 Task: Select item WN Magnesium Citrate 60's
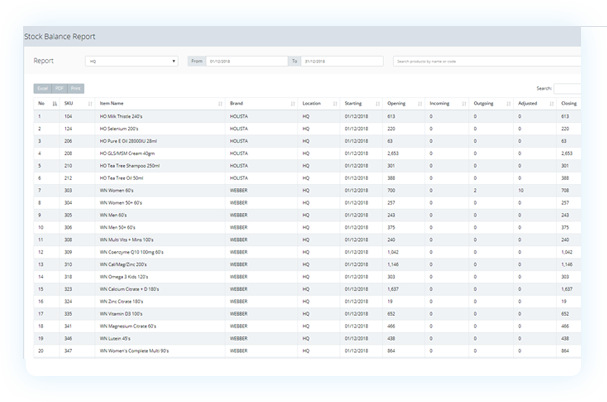point(128,326)
